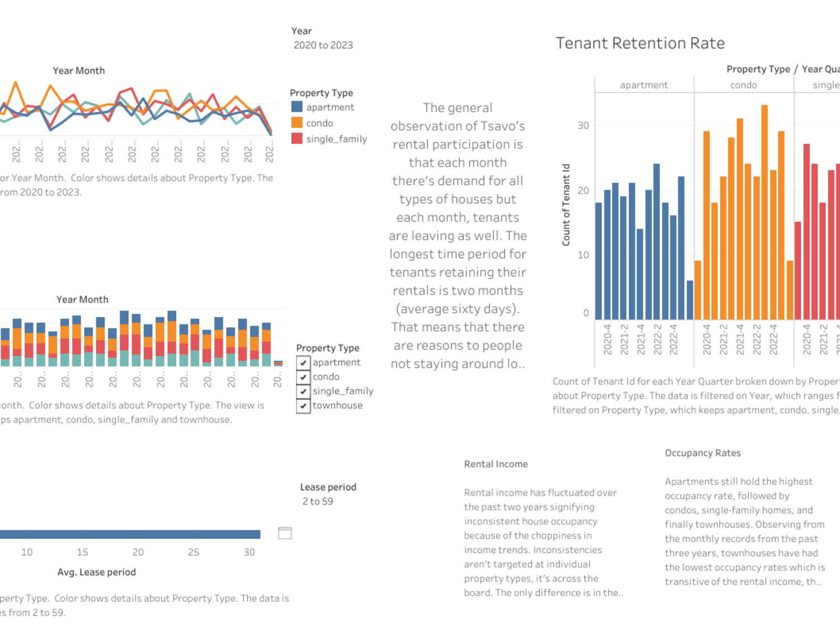This screenshot has width=840, height=631.
Task: Click the Year Month title above stacked bars
Action: pos(82,300)
